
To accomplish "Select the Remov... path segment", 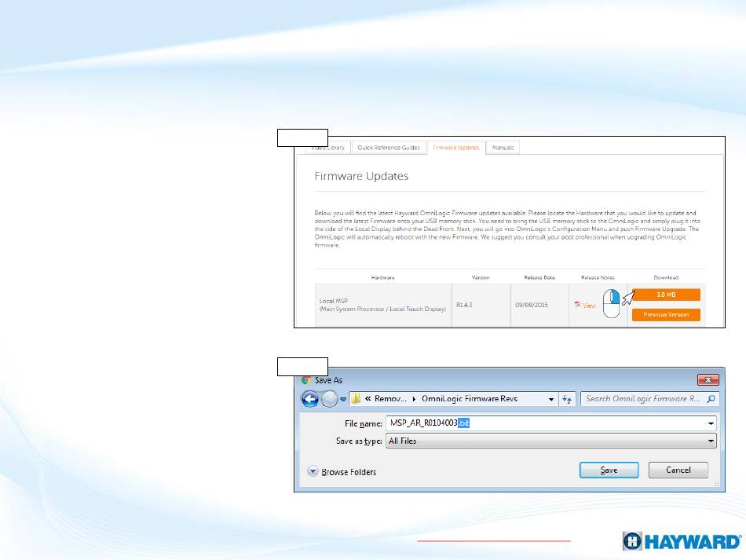I will click(x=390, y=399).
